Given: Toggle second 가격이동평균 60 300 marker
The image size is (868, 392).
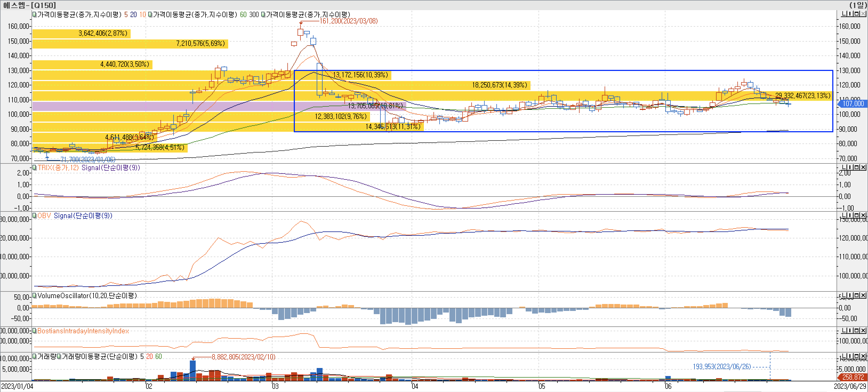Looking at the screenshot, I should 150,14.
